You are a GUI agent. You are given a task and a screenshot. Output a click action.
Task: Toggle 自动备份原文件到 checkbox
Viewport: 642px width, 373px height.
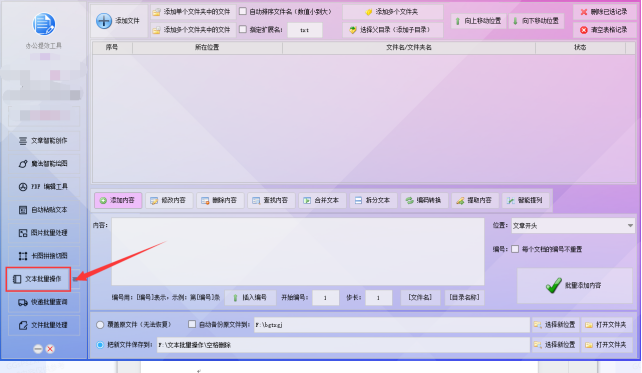coord(192,324)
